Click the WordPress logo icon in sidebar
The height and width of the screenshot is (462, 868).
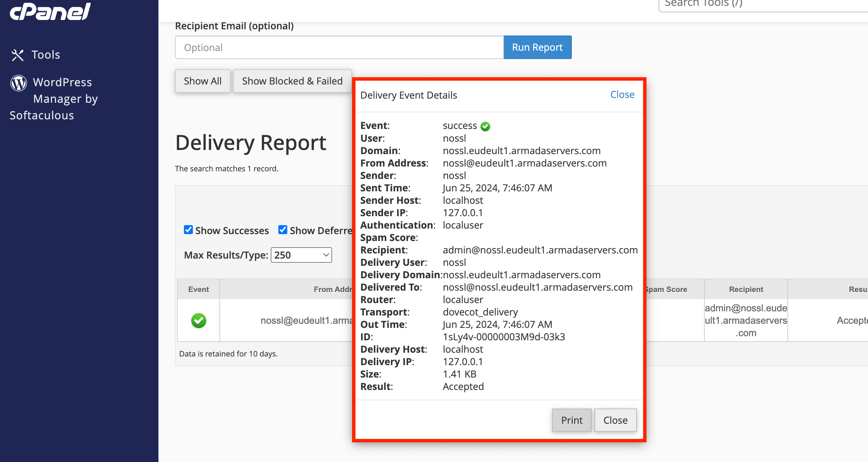(x=19, y=83)
